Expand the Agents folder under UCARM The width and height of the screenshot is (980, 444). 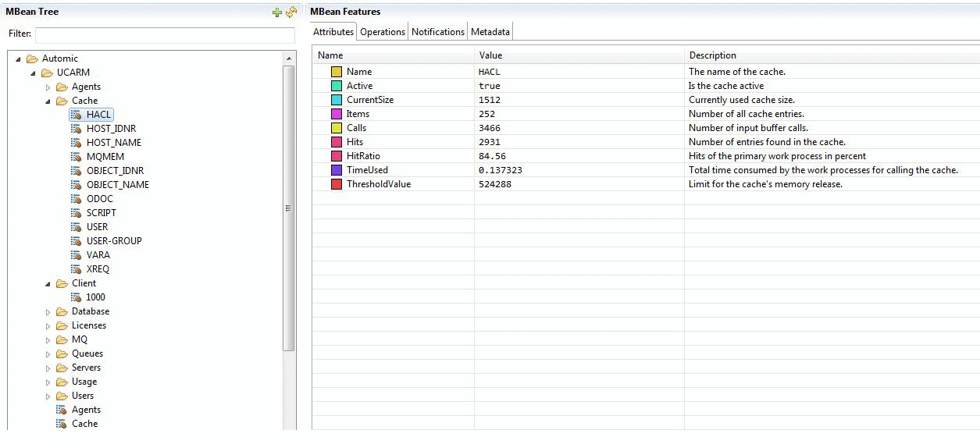click(x=48, y=87)
